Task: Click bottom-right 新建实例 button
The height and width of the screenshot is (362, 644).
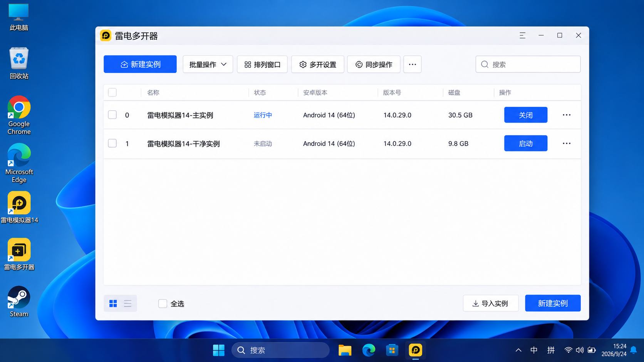Action: click(553, 303)
